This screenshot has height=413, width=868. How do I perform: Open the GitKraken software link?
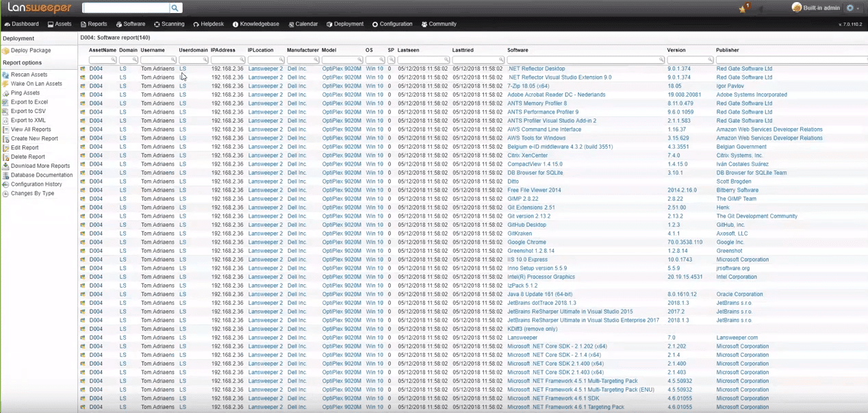(520, 234)
